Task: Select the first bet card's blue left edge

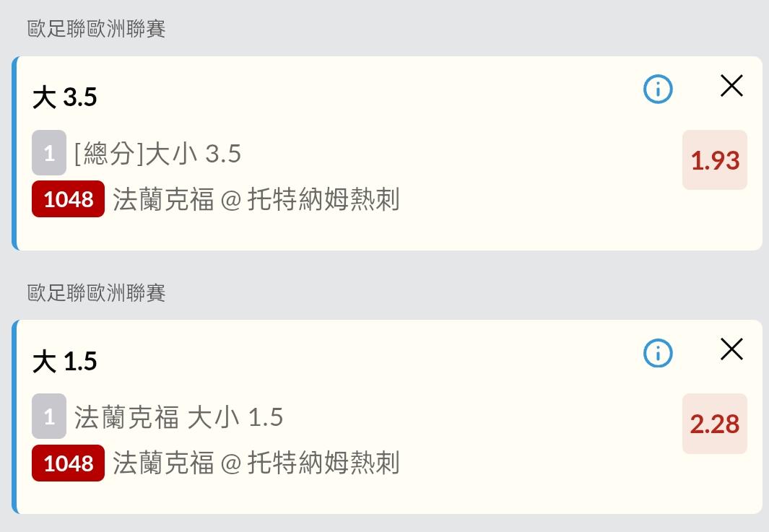Action: click(14, 153)
